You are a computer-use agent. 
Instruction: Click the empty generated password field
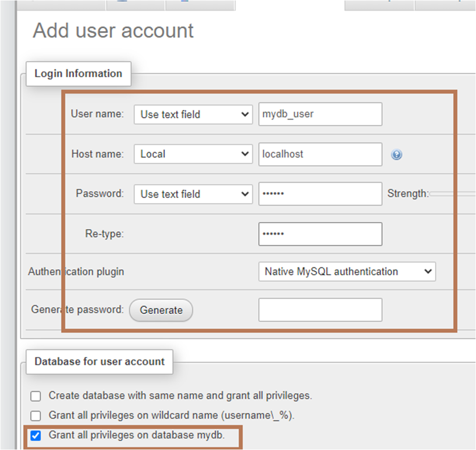tap(320, 310)
